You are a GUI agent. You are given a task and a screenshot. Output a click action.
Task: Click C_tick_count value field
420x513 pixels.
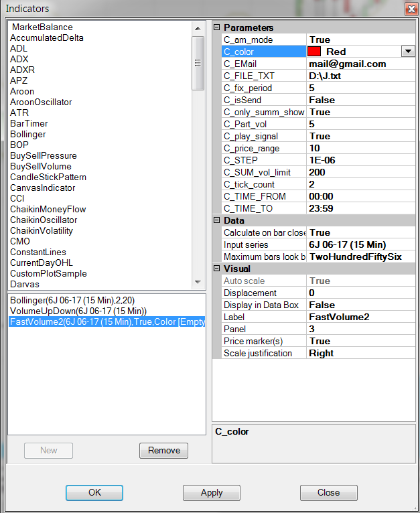click(x=361, y=185)
